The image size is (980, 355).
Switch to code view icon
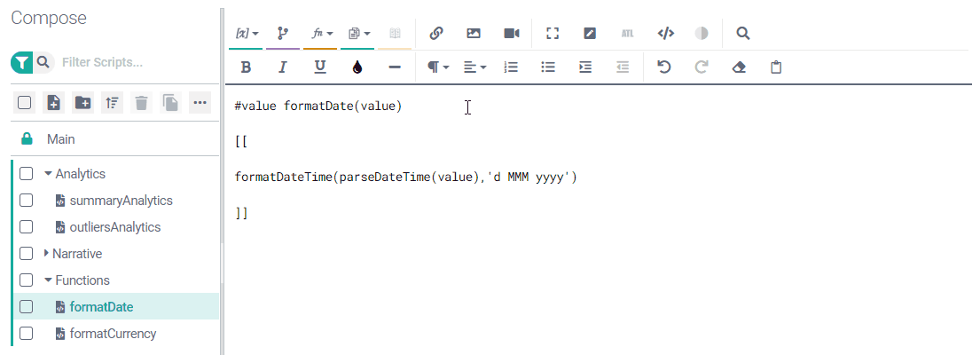[x=666, y=34]
